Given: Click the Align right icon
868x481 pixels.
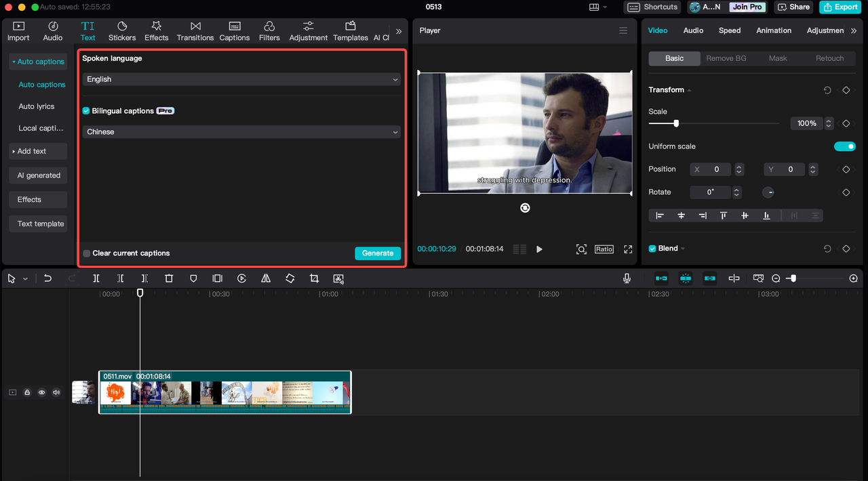Looking at the screenshot, I should pyautogui.click(x=703, y=215).
